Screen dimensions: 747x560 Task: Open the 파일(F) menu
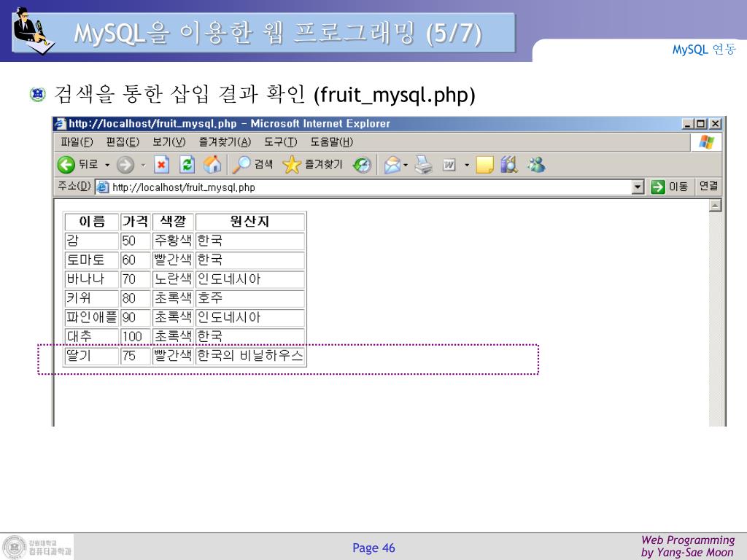point(77,142)
